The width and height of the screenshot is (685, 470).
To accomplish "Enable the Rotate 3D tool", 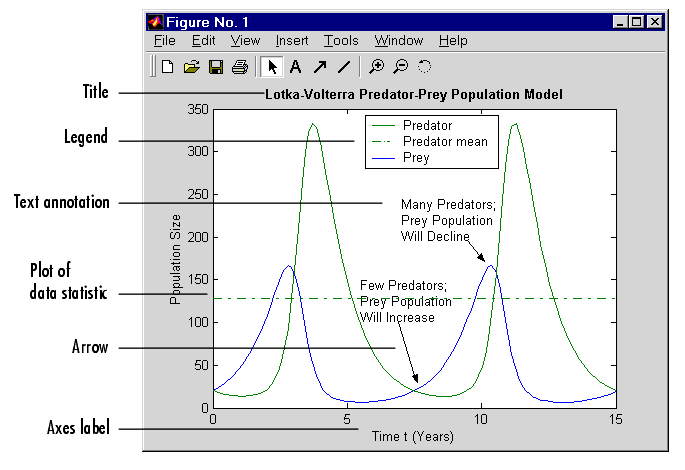I will [x=424, y=67].
